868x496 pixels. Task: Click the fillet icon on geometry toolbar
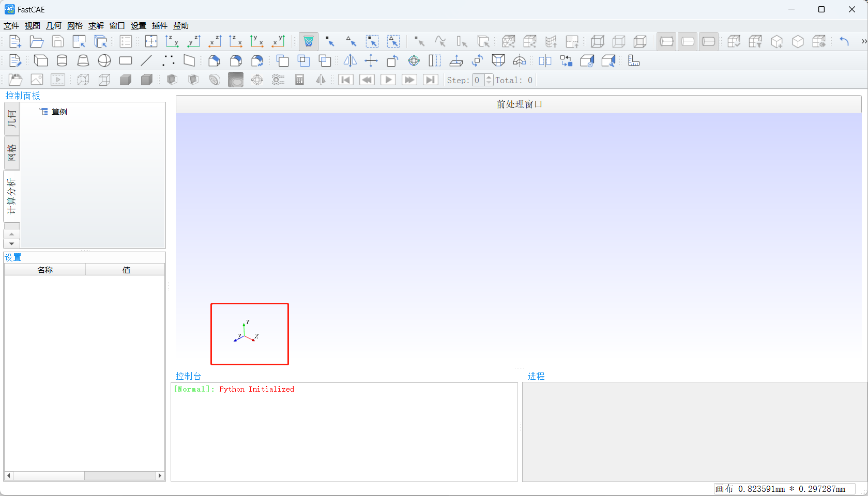(x=236, y=61)
